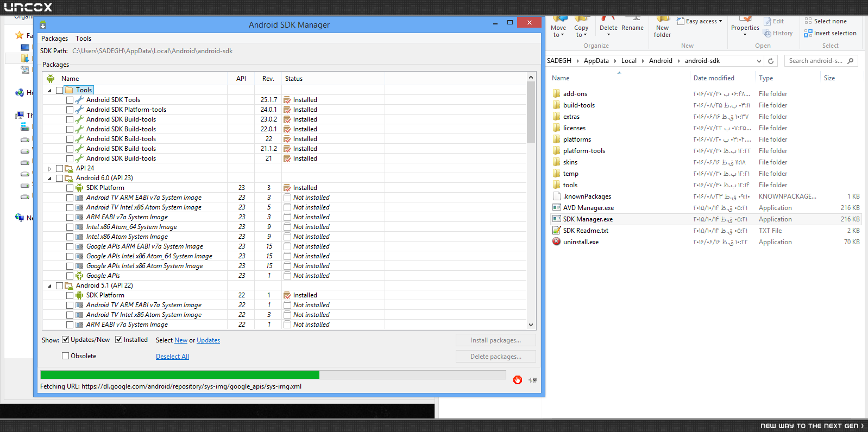Click the uninstall.exe red icon
This screenshot has height=432, width=868.
[556, 242]
